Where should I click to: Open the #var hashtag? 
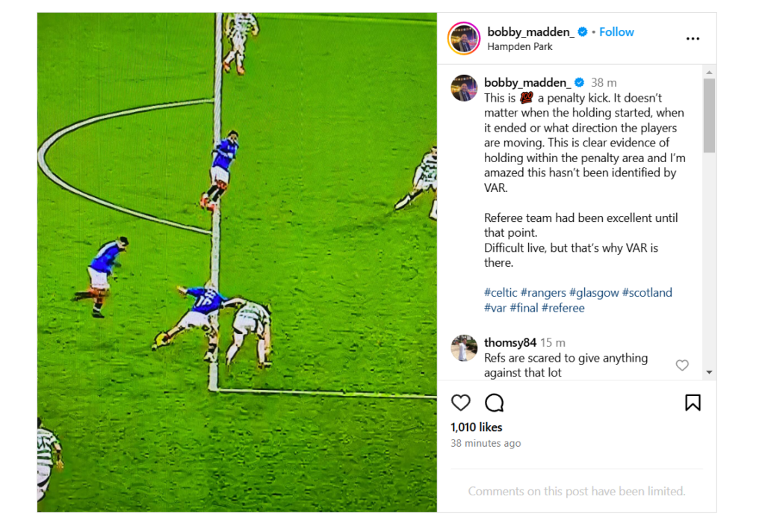point(495,308)
